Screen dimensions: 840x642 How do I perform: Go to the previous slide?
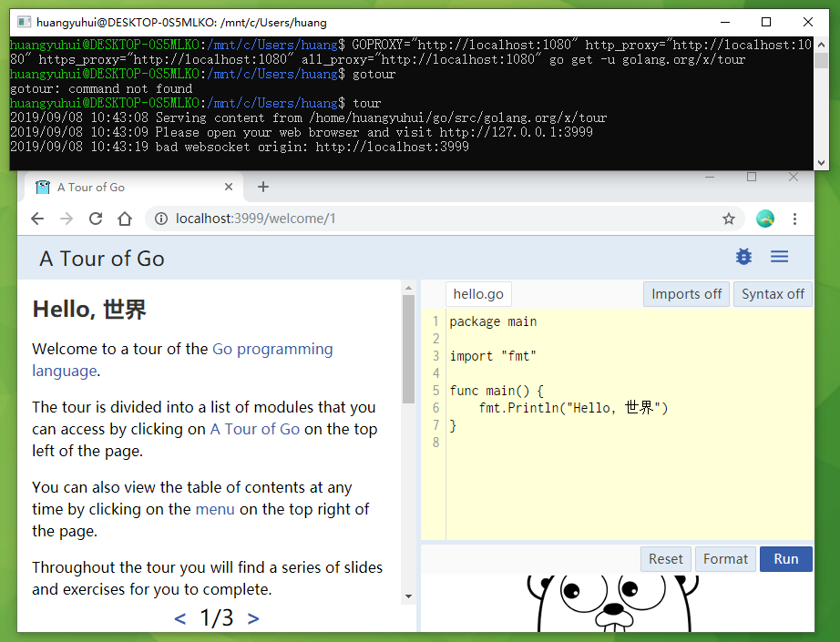coord(180,618)
